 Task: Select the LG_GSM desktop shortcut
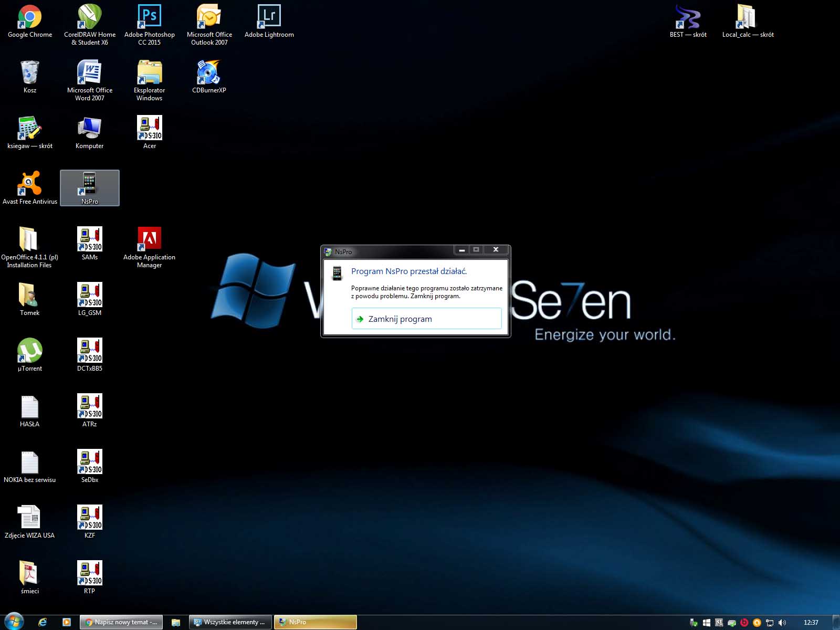[x=90, y=300]
